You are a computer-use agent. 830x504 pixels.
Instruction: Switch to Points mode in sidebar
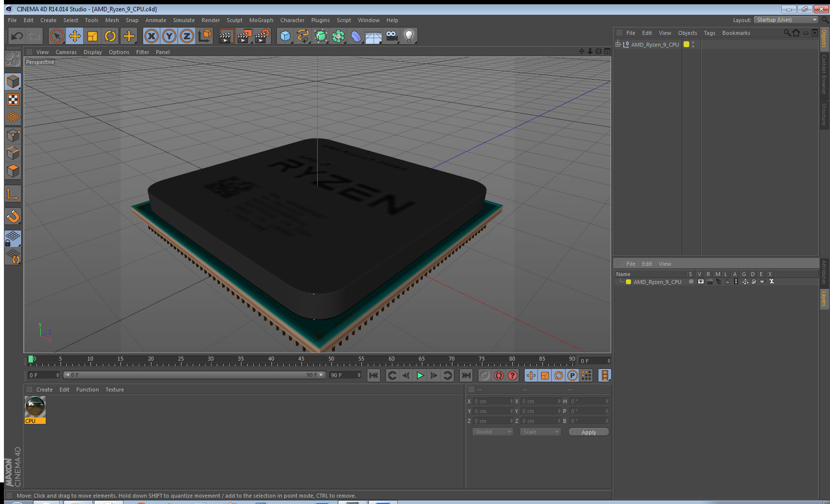[x=13, y=136]
